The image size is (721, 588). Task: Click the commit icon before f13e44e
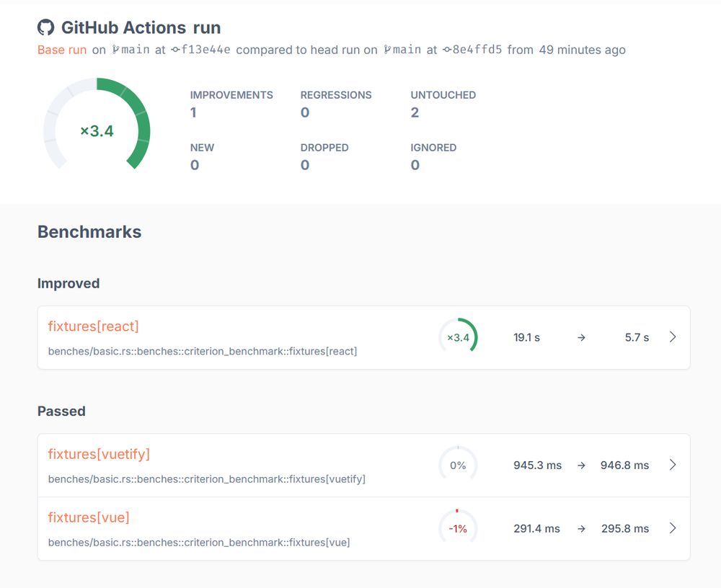175,50
